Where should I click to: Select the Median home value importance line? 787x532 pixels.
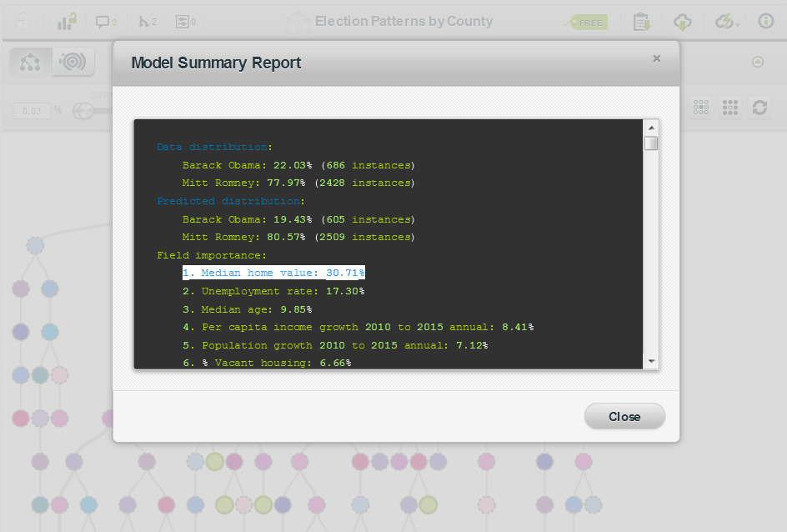(273, 273)
